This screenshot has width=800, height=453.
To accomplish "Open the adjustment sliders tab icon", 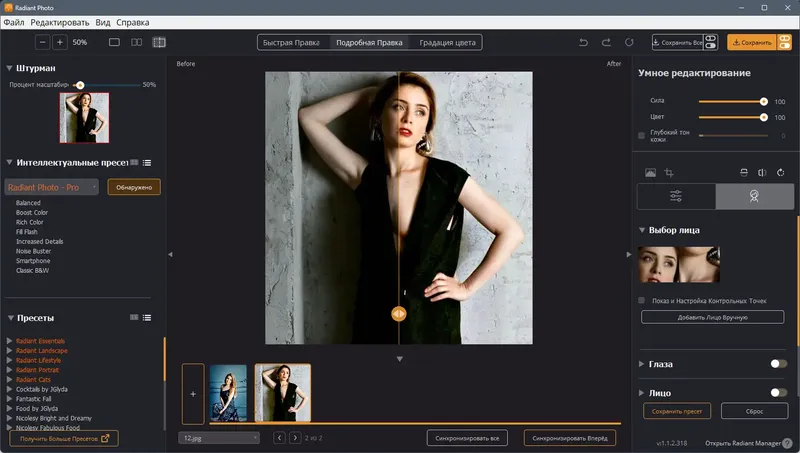I will (x=676, y=196).
